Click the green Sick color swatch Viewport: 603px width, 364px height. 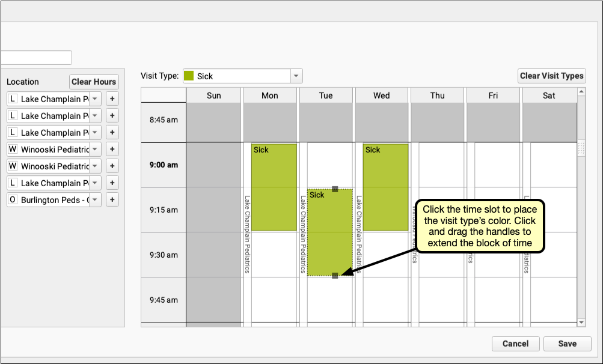(x=189, y=76)
